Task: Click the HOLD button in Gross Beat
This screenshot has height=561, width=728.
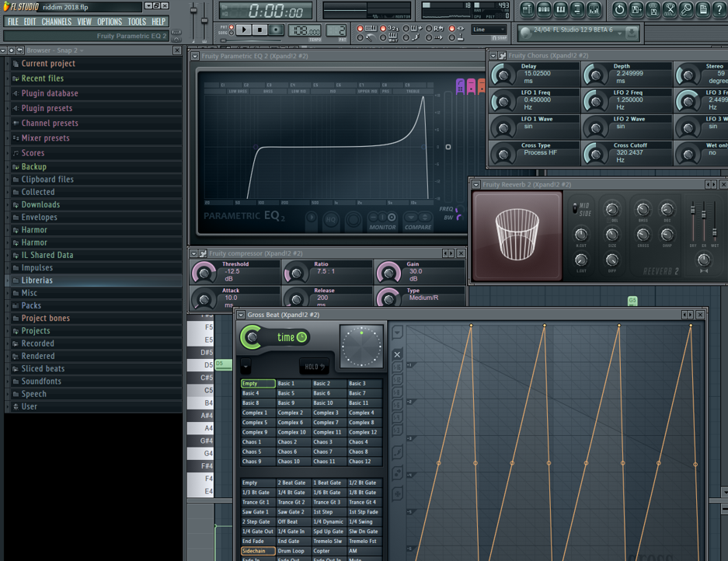Action: (x=315, y=367)
